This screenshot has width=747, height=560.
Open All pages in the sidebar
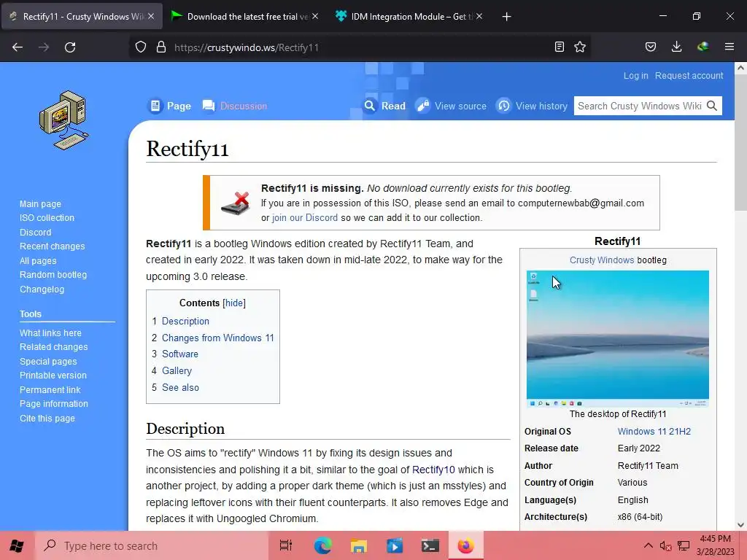pos(38,261)
